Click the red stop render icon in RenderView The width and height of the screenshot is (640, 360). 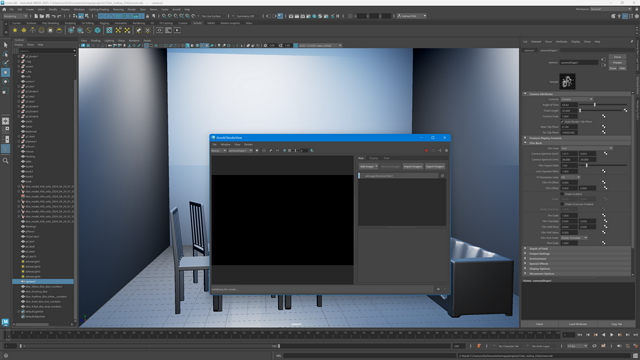click(x=426, y=151)
